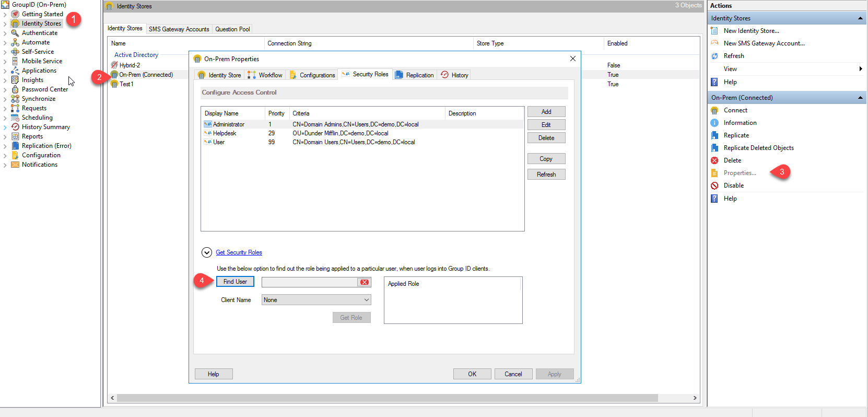Select the Helpdesk security role row
The image size is (868, 417).
[x=362, y=133]
